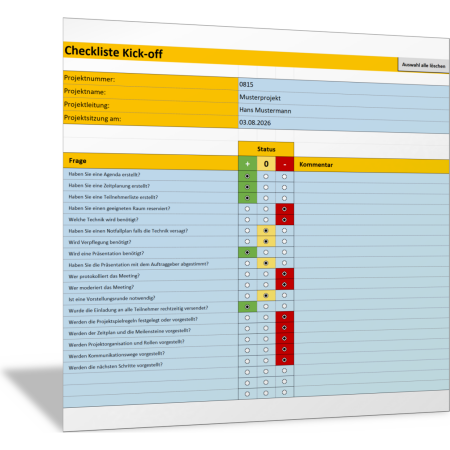Set plus status for the Notfallplan question

[247, 231]
